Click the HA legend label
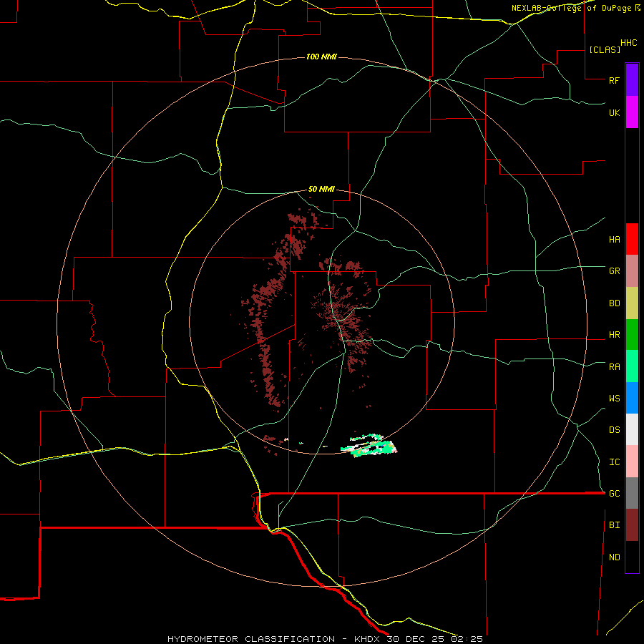This screenshot has width=644, height=644. [x=615, y=240]
